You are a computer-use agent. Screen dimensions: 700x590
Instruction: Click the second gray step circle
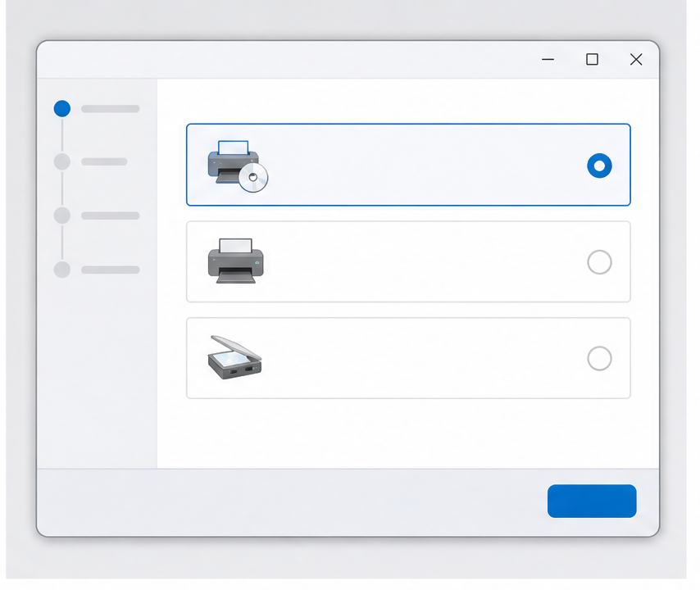[x=62, y=161]
